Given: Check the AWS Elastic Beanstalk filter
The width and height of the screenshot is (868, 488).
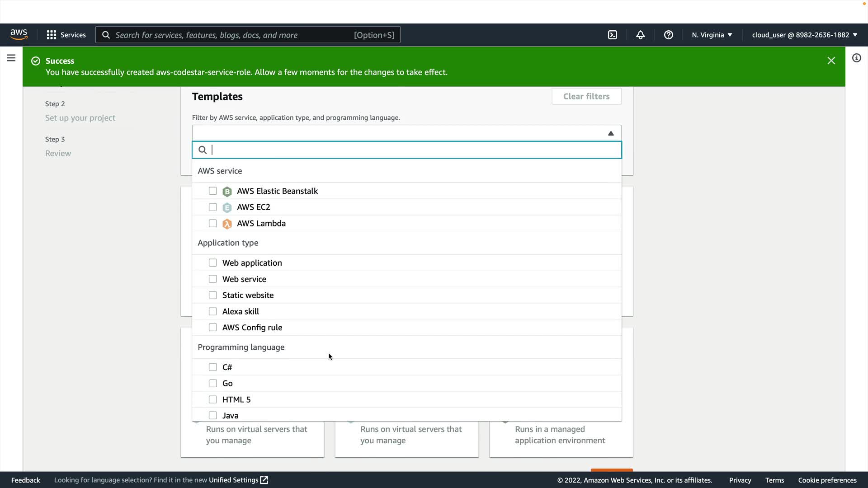Looking at the screenshot, I should (212, 191).
